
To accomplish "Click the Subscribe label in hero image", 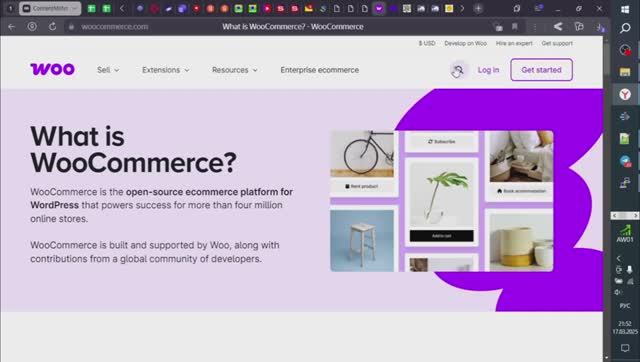I will 442,142.
